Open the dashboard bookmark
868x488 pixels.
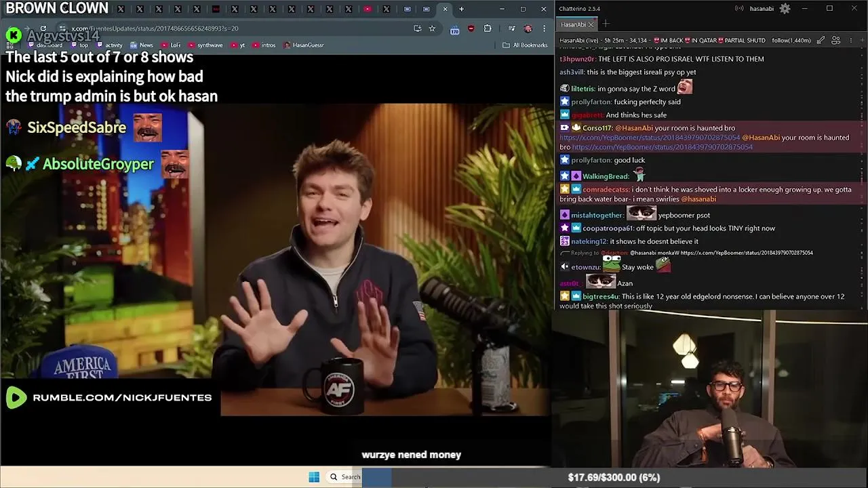point(45,45)
